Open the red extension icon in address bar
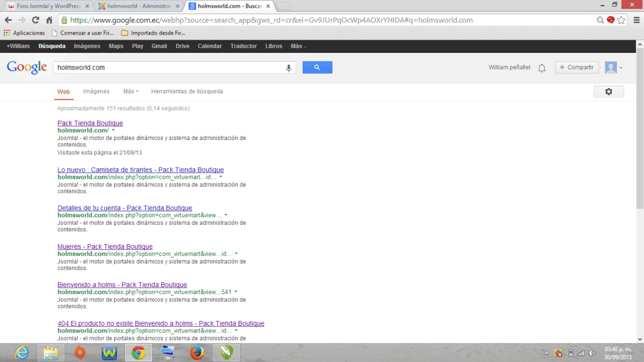The height and width of the screenshot is (362, 644). point(611,20)
